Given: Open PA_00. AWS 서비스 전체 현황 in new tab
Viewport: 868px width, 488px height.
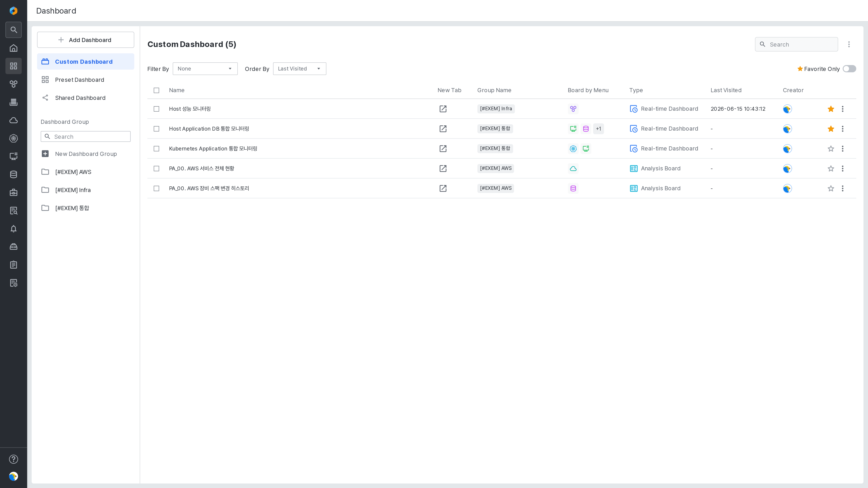Looking at the screenshot, I should [x=443, y=168].
